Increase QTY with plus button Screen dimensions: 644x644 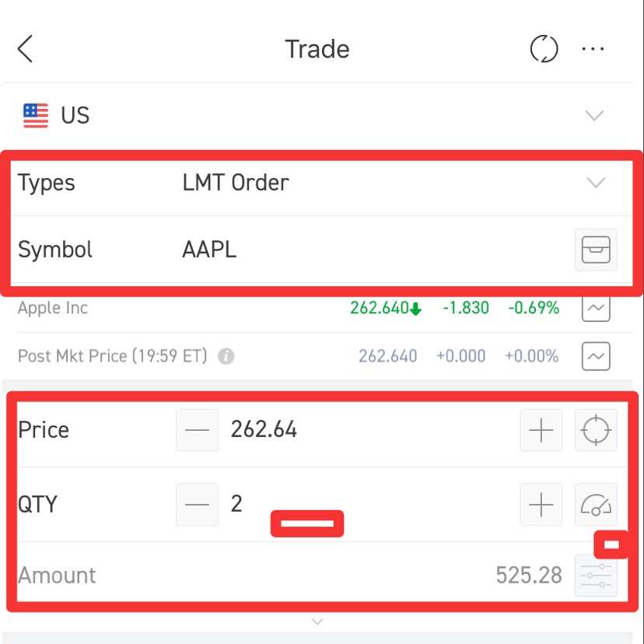tap(541, 504)
